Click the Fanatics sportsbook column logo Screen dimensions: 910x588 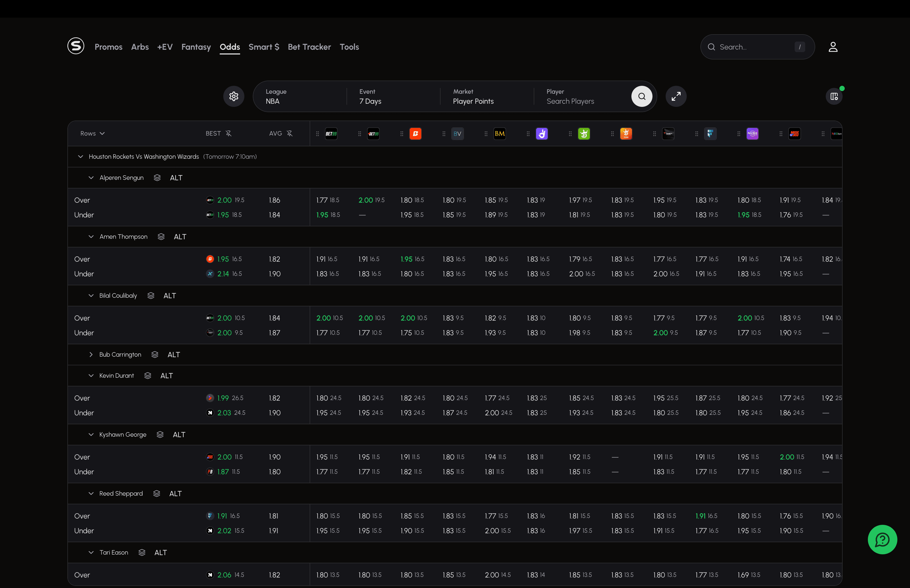668,134
